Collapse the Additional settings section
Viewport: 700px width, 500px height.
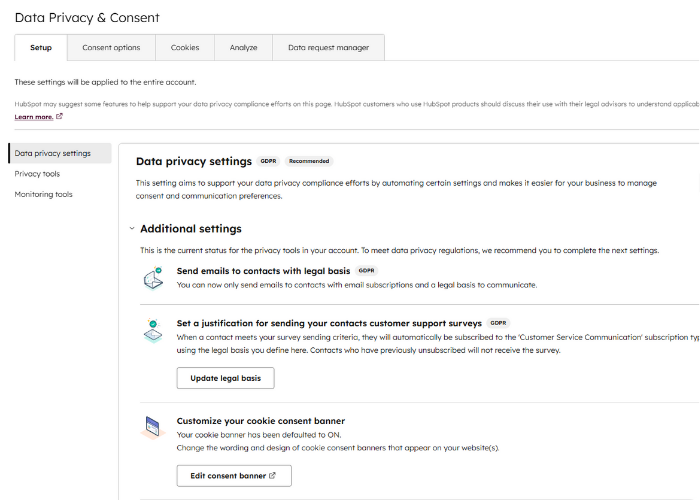tap(132, 229)
